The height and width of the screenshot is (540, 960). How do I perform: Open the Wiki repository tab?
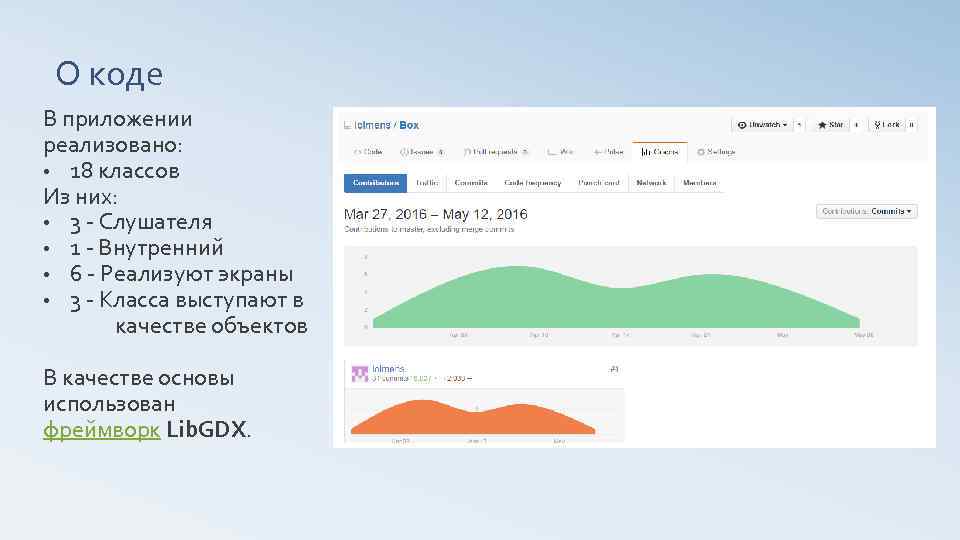[560, 152]
